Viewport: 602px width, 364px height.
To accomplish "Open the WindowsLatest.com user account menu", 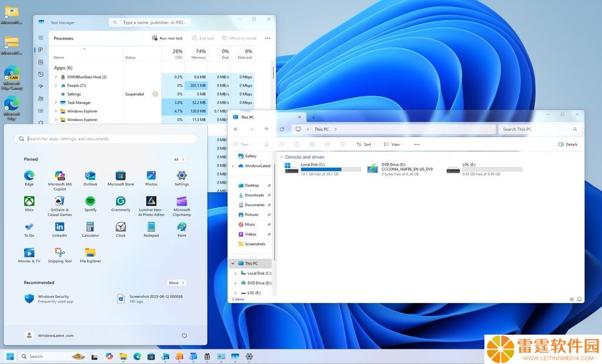I will (49, 335).
